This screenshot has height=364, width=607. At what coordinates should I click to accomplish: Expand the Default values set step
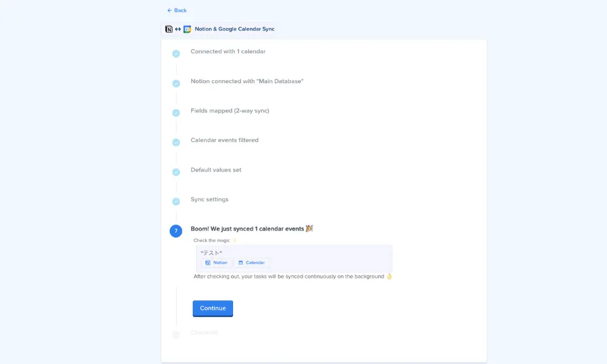click(216, 170)
